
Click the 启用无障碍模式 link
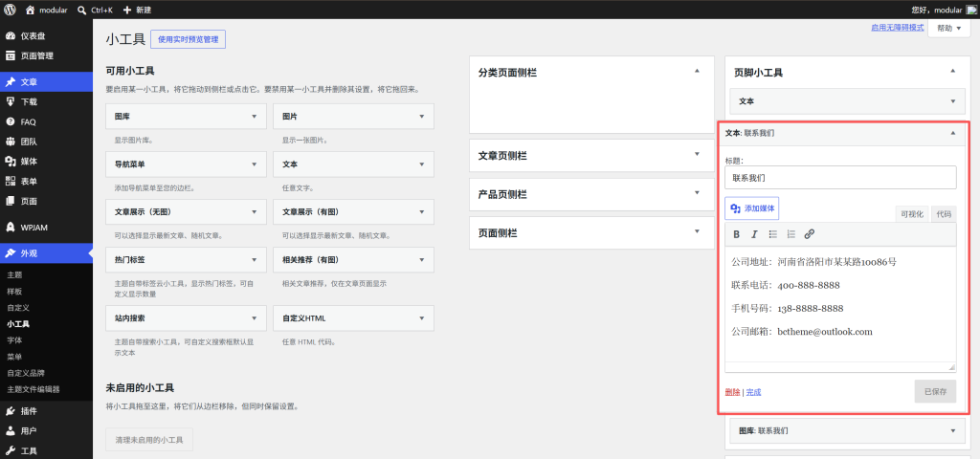(898, 28)
